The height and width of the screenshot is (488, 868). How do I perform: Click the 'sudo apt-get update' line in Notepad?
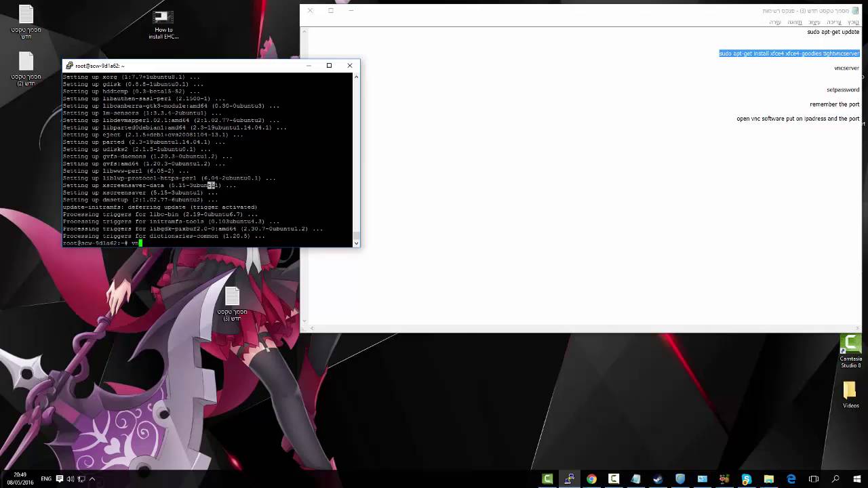pos(833,32)
